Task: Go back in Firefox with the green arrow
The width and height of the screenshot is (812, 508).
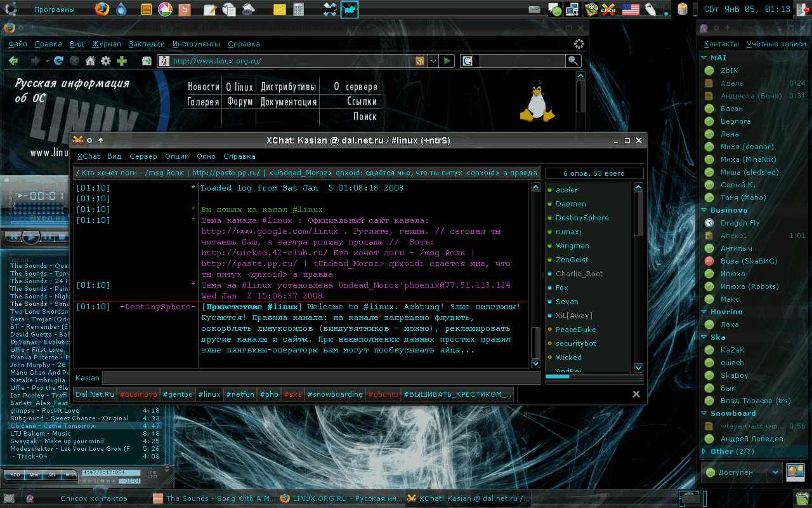Action: point(13,61)
